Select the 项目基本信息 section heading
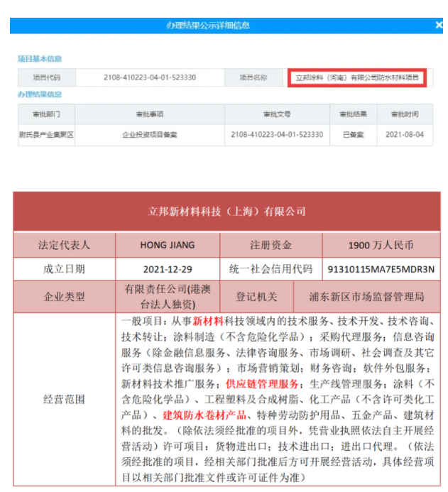Viewport: 448px width, 492px height. [40, 59]
